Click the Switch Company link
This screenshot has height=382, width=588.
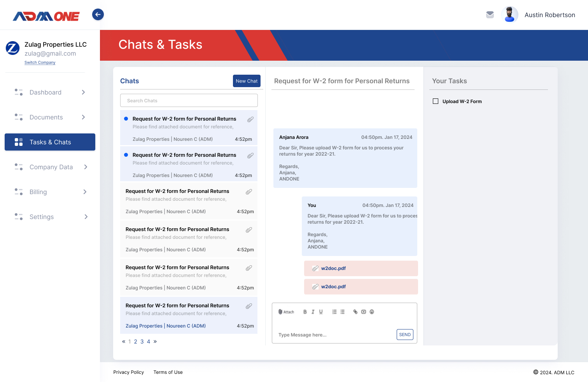(x=40, y=63)
